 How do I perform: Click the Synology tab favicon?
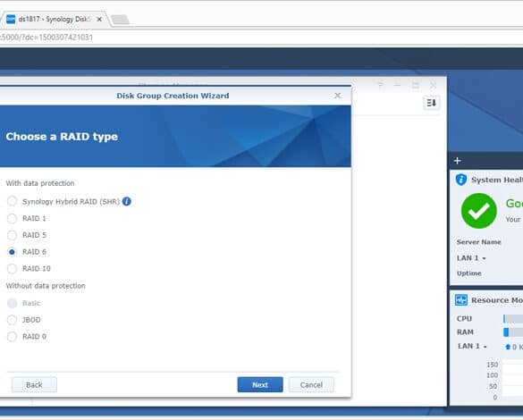11,20
